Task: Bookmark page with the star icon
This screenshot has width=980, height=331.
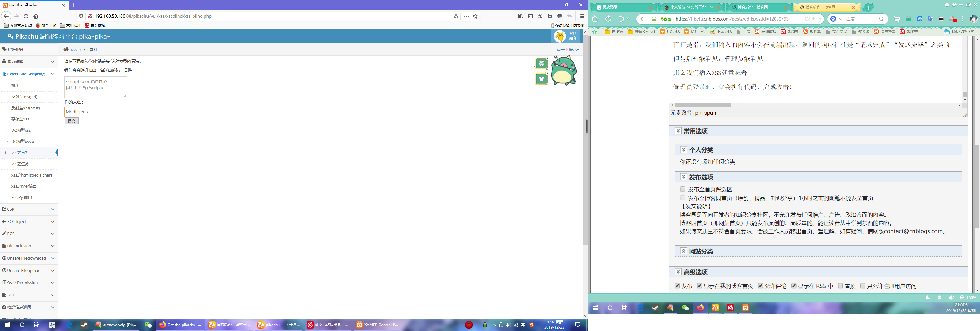Action: [x=475, y=16]
